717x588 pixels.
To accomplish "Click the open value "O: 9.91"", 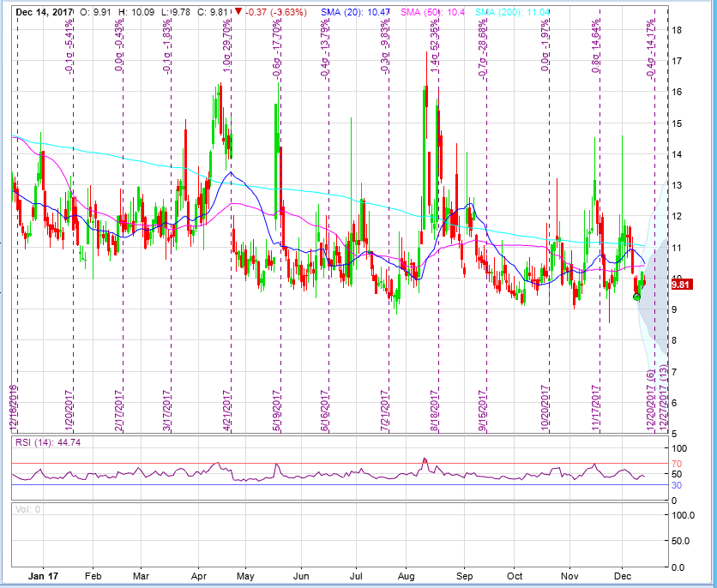I will [x=95, y=12].
